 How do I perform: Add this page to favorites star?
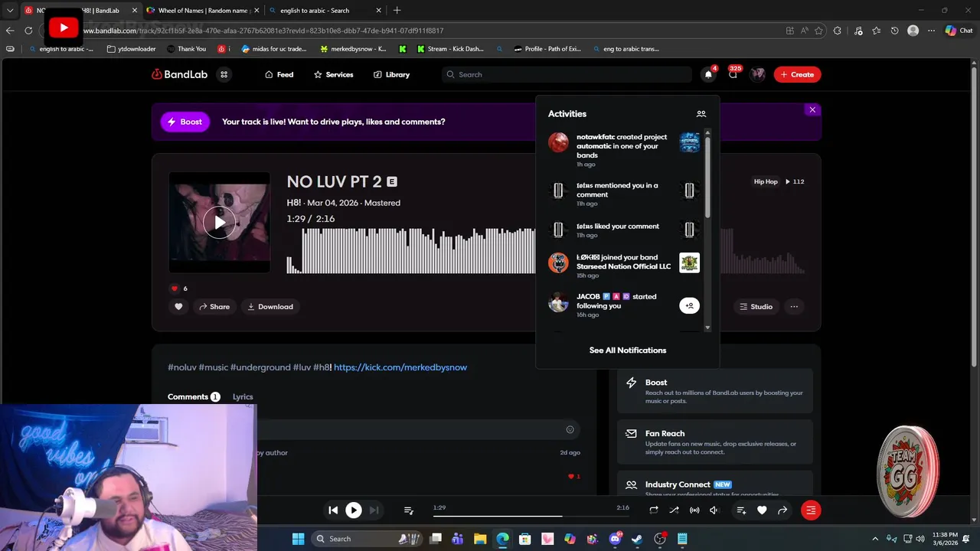[x=818, y=31]
